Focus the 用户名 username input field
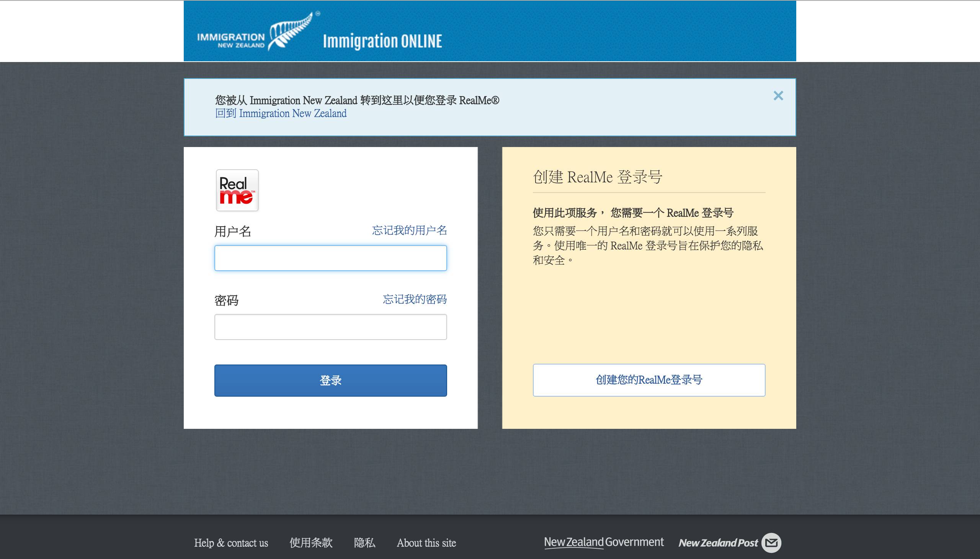980x559 pixels. pos(330,258)
